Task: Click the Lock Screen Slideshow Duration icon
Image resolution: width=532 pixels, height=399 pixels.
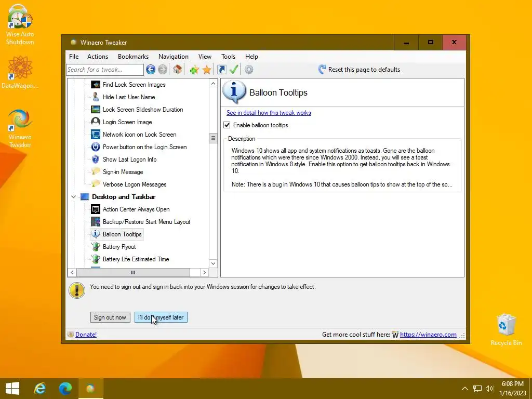Action: click(96, 110)
